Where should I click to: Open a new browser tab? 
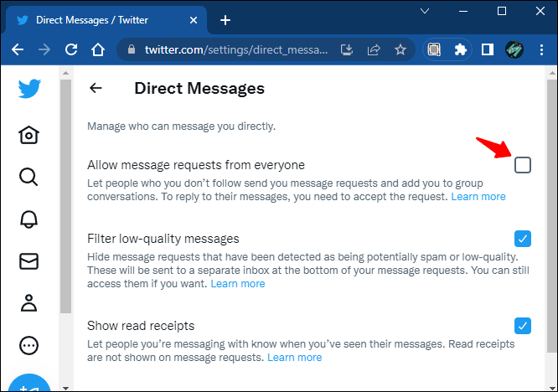pyautogui.click(x=225, y=20)
